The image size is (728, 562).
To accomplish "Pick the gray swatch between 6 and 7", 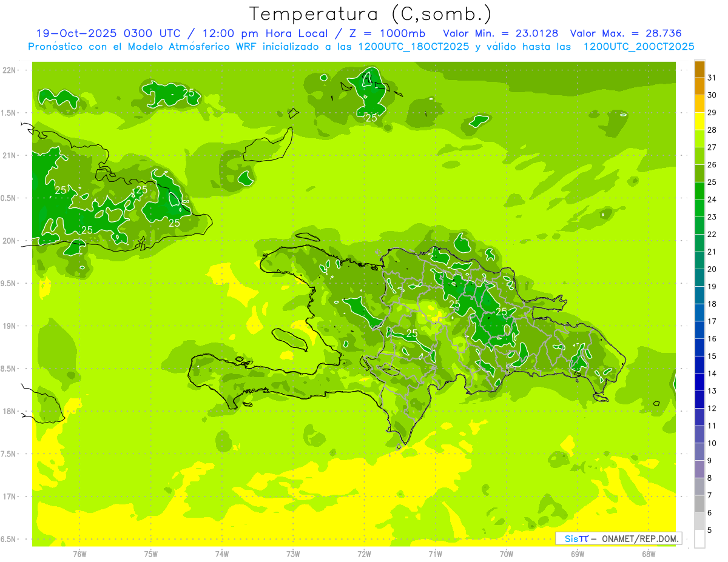I will click(x=699, y=504).
